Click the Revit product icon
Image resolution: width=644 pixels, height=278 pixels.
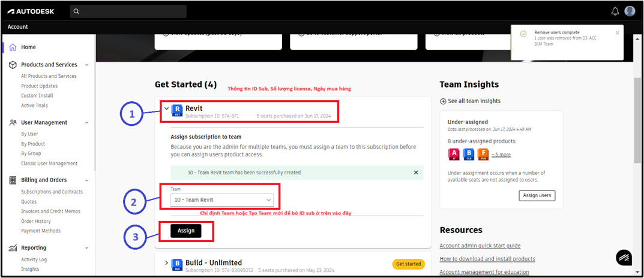pyautogui.click(x=176, y=111)
